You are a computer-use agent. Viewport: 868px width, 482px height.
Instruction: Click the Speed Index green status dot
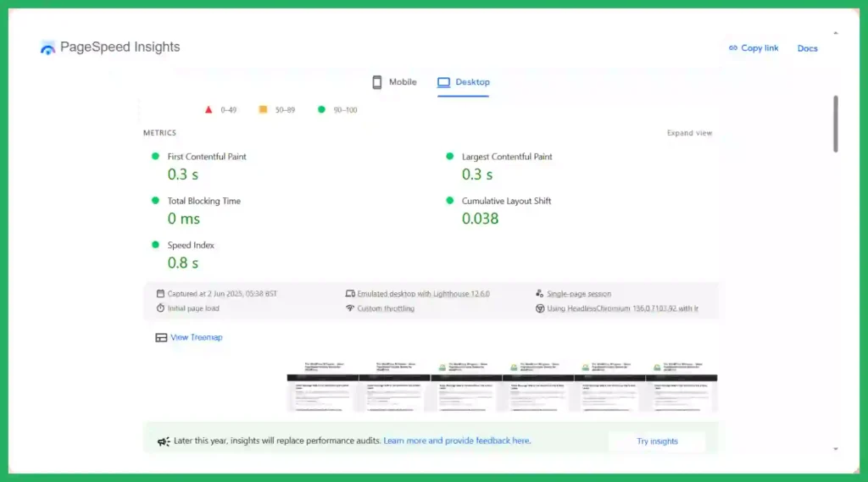[156, 245]
